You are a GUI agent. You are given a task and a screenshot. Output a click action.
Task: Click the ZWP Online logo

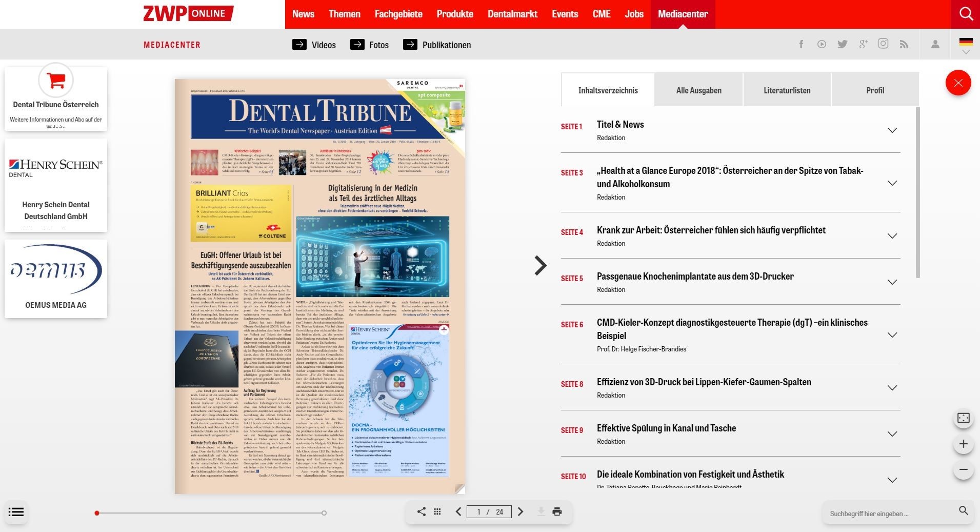coord(188,13)
